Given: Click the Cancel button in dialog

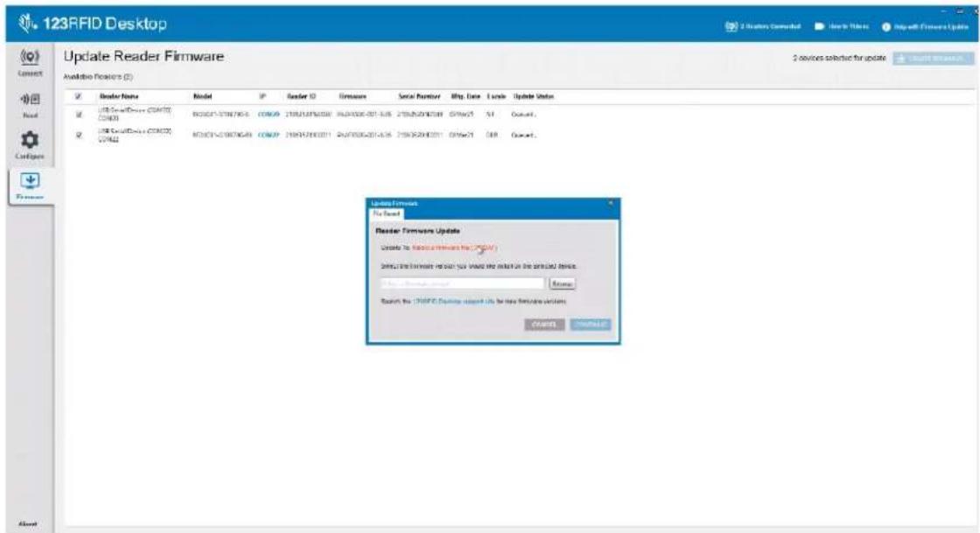Looking at the screenshot, I should pos(544,325).
